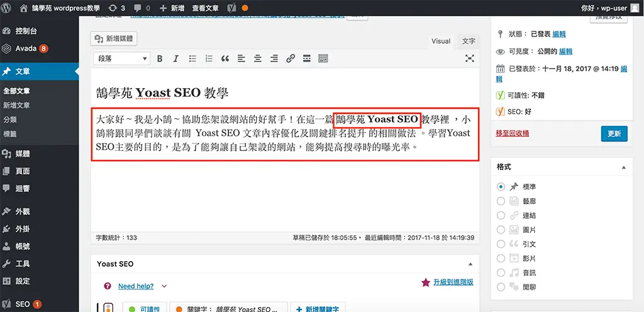Open 標籤 tags submenu
Image resolution: width=644 pixels, height=312 pixels.
click(10, 134)
